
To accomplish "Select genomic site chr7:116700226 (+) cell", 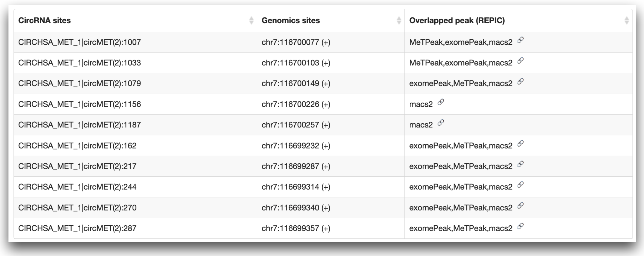I will point(296,104).
